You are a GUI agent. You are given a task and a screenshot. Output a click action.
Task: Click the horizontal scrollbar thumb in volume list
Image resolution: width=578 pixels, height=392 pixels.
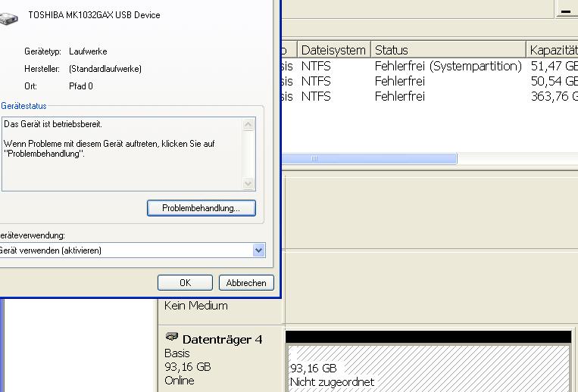(x=370, y=159)
